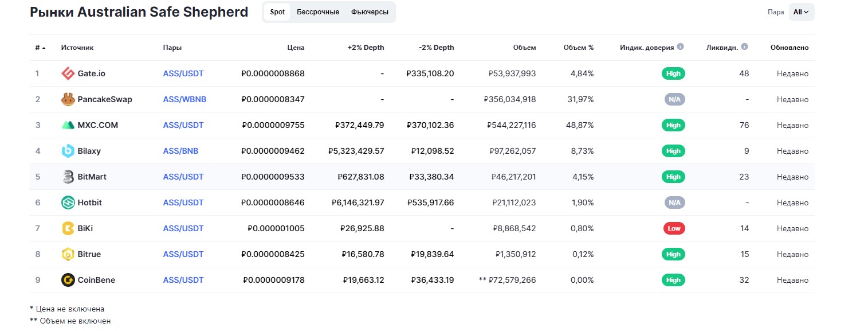
Task: Click the Bitrue exchange logo
Action: point(68,254)
